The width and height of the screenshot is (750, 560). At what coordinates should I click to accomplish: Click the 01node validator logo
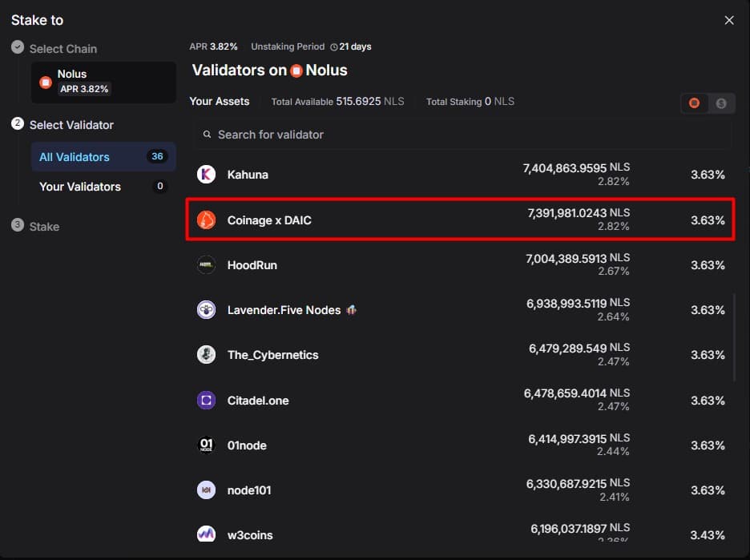(206, 445)
